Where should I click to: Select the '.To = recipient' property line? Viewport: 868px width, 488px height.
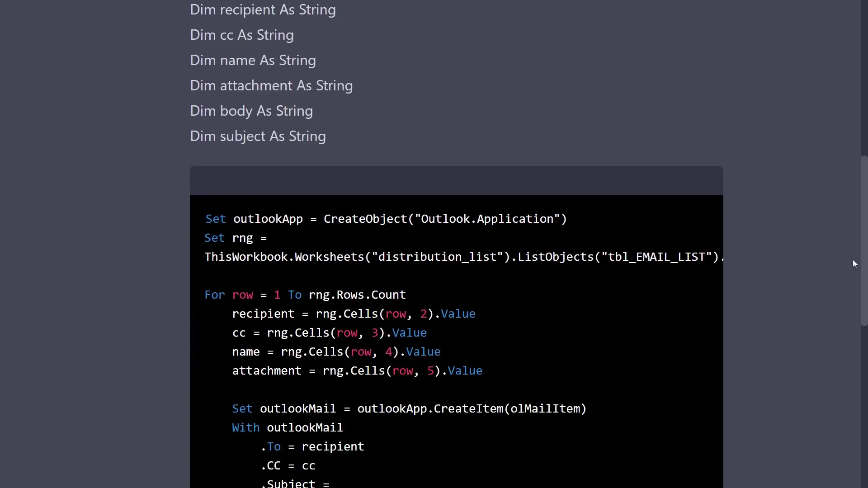pos(312,446)
